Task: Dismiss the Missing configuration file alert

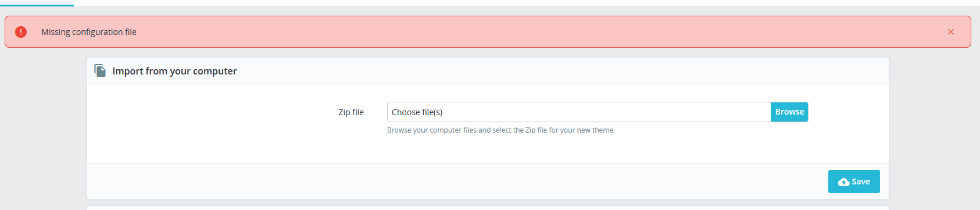Action: tap(951, 32)
